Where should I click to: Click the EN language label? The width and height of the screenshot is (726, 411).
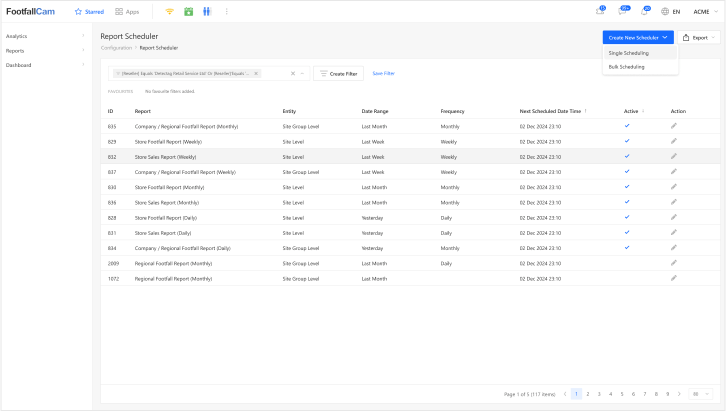pyautogui.click(x=676, y=12)
